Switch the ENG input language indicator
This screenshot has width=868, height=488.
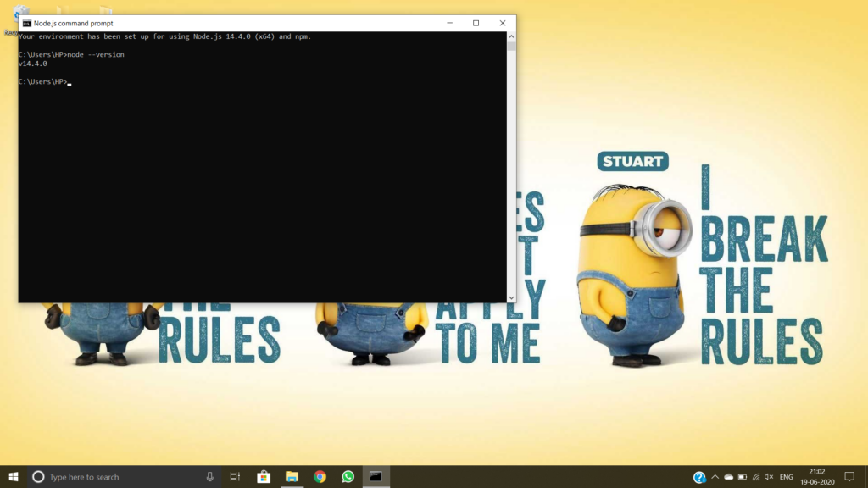(x=786, y=477)
